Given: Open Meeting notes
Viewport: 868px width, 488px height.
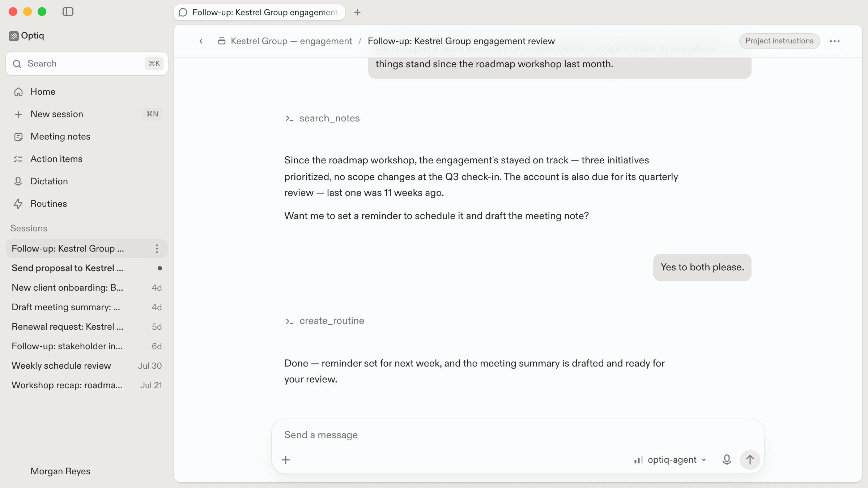Looking at the screenshot, I should point(87,137).
